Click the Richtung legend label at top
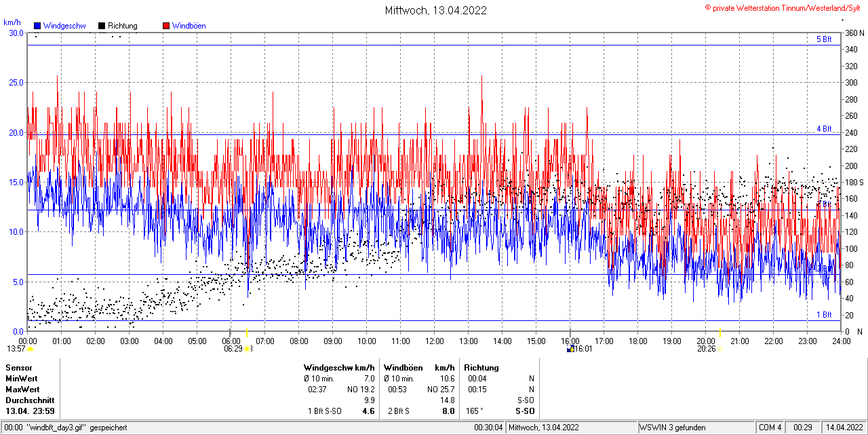The width and height of the screenshot is (868, 435). pos(123,26)
